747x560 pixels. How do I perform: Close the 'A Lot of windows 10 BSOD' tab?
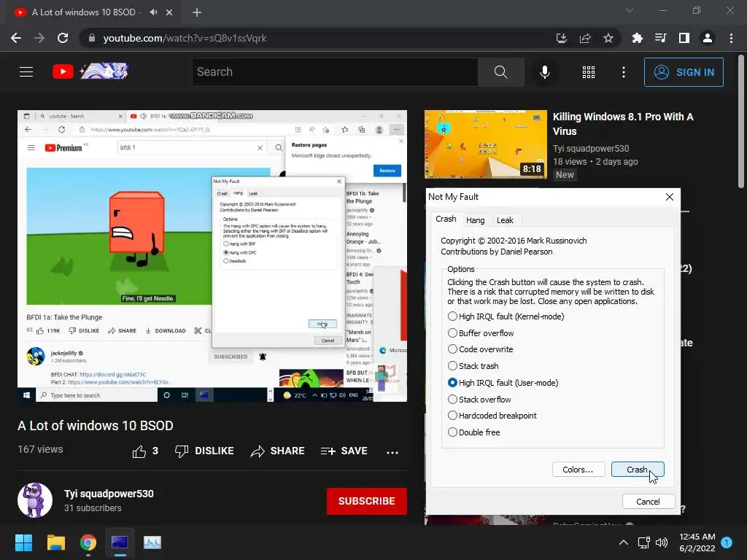169,12
